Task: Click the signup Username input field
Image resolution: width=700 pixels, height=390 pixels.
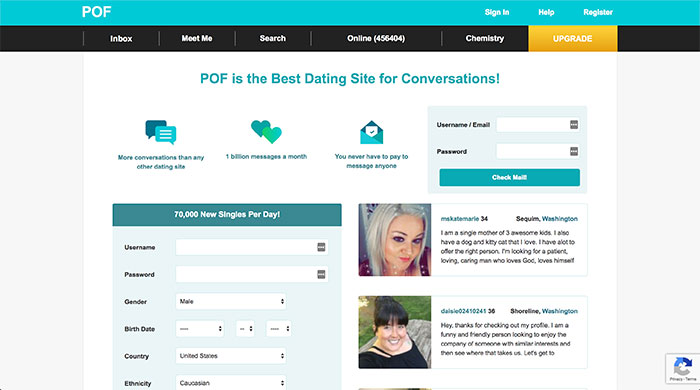Action: (252, 247)
